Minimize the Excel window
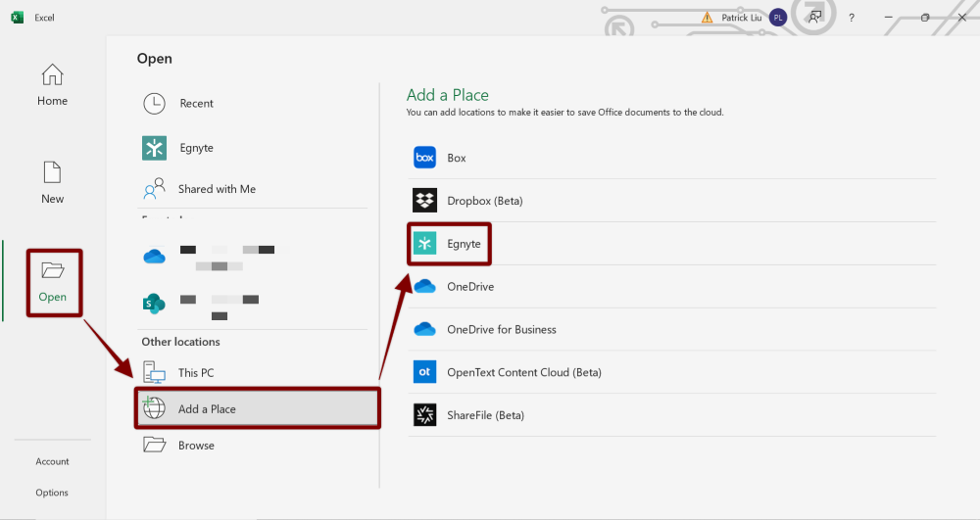980x520 pixels. (888, 18)
